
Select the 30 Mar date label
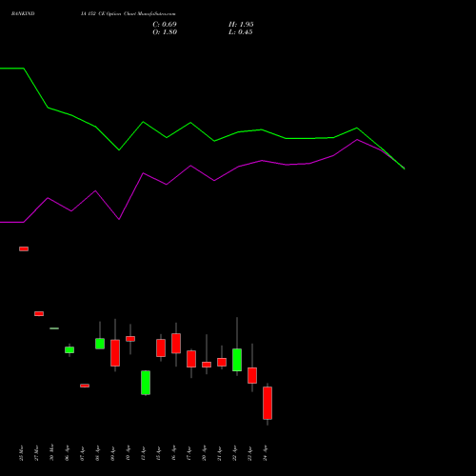pos(51,452)
